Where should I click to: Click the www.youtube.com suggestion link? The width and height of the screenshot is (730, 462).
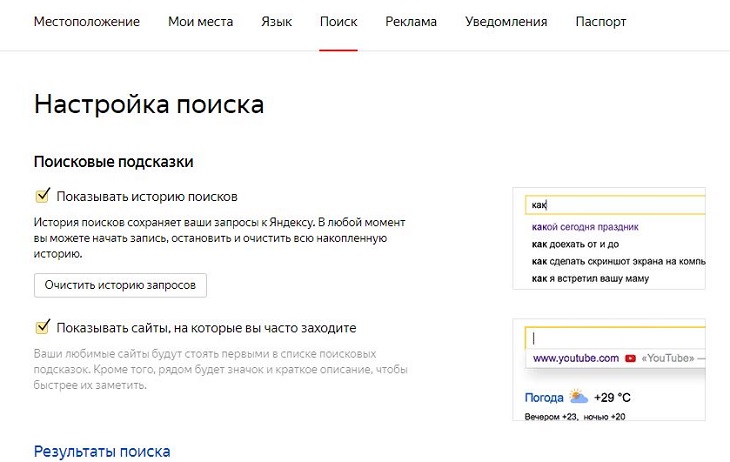click(x=575, y=358)
